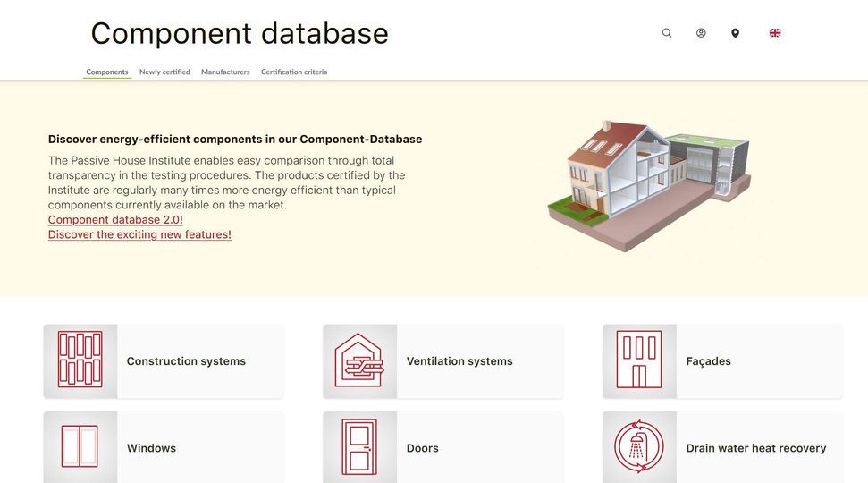This screenshot has width=868, height=483.
Task: Click the Component database page title
Action: tap(240, 33)
